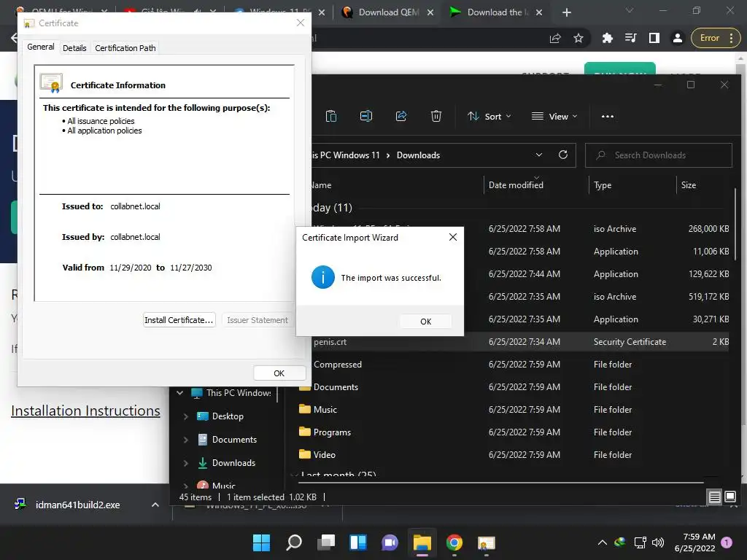Open a new Chrome tab
The height and width of the screenshot is (560, 747).
(566, 12)
